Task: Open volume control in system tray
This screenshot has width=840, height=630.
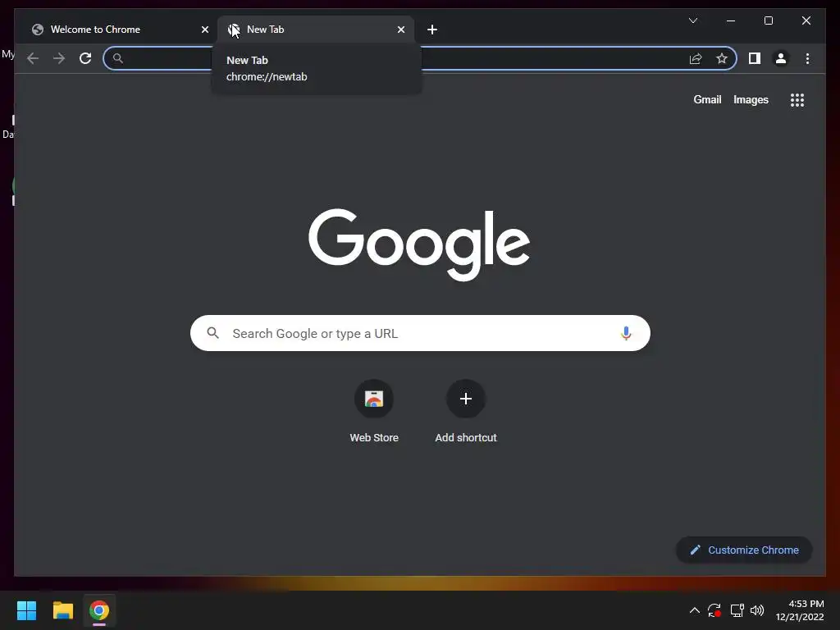Action: pyautogui.click(x=757, y=610)
